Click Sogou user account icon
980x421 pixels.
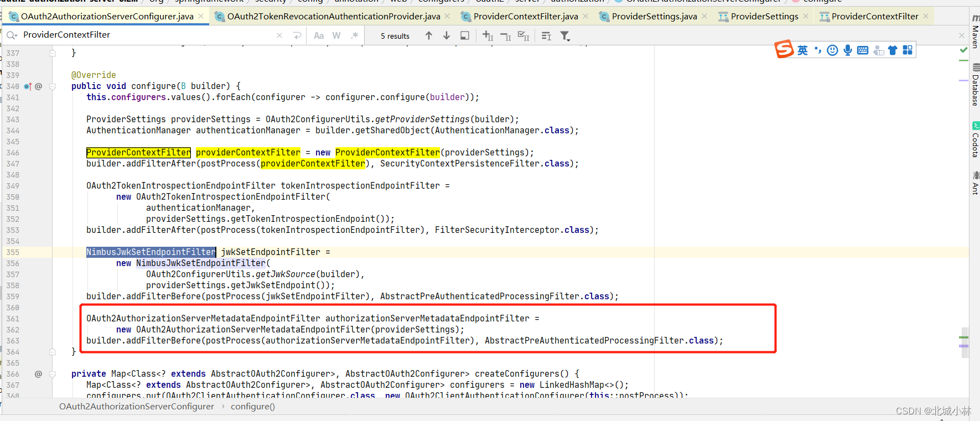[x=878, y=50]
